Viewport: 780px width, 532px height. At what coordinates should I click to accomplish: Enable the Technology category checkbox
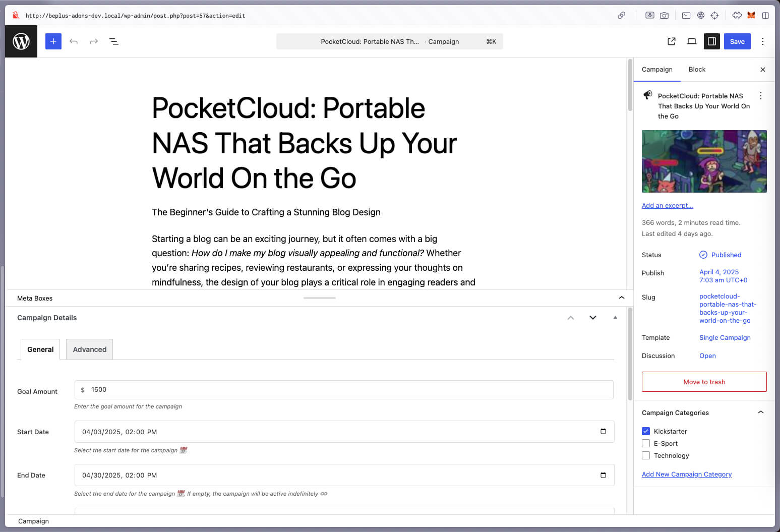click(646, 455)
